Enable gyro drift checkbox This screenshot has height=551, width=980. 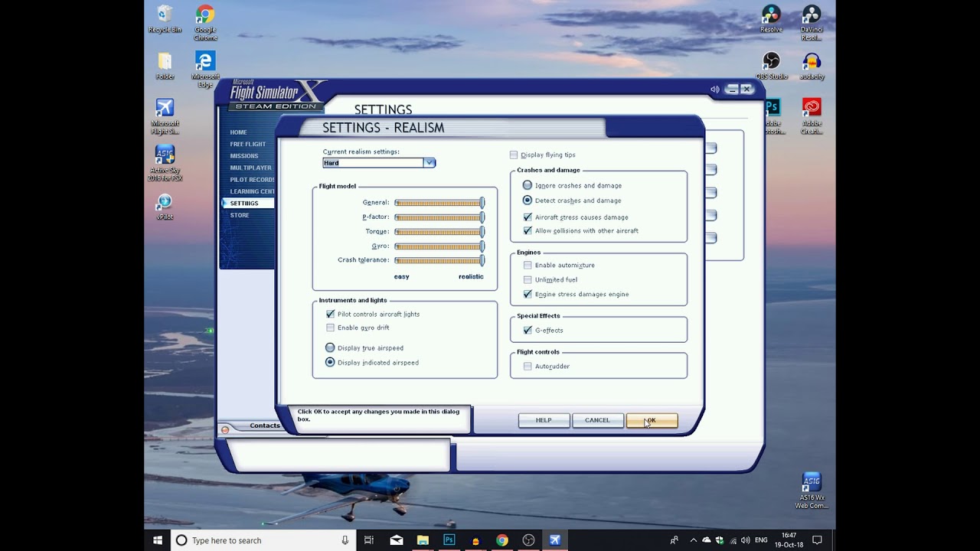tap(330, 328)
